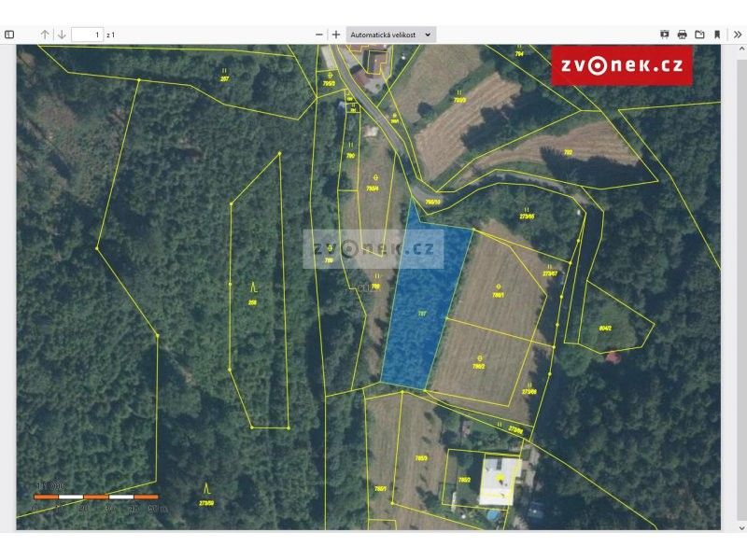
Task: Expand additional tools with the chevron
Action: click(x=737, y=34)
